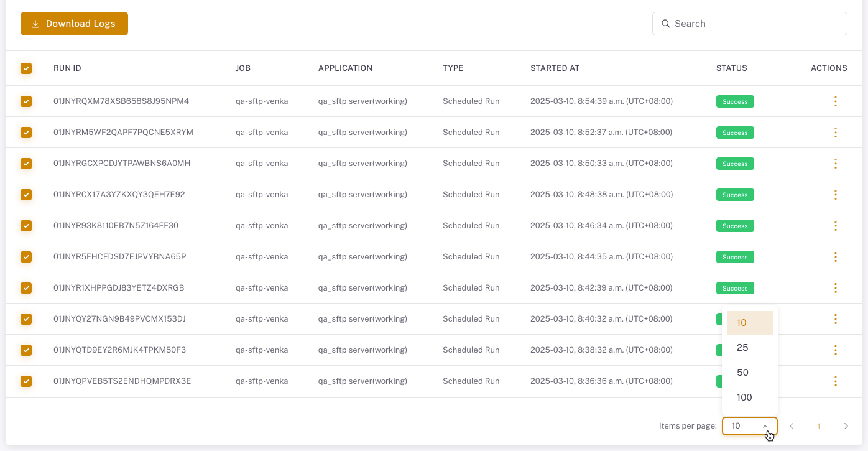
Task: Select the highlighted 10 option
Action: (x=749, y=323)
